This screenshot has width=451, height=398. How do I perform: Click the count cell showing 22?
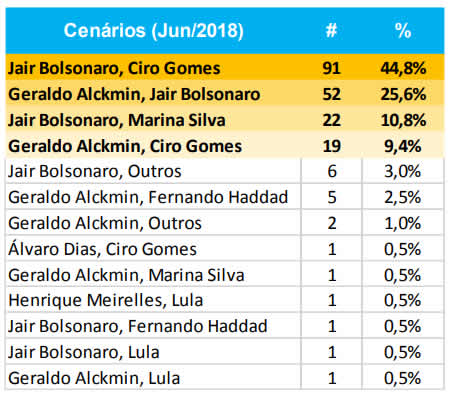331,120
